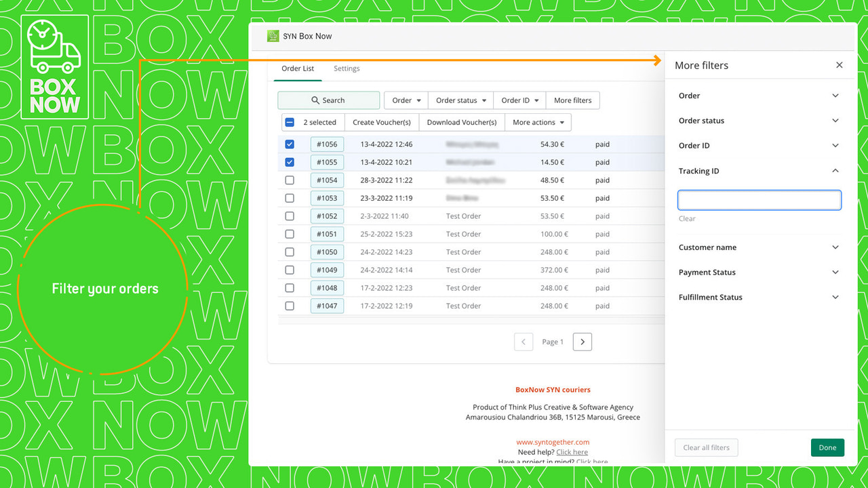Image resolution: width=868 pixels, height=488 pixels.
Task: Click Clear under Tracking ID field
Action: [687, 218]
